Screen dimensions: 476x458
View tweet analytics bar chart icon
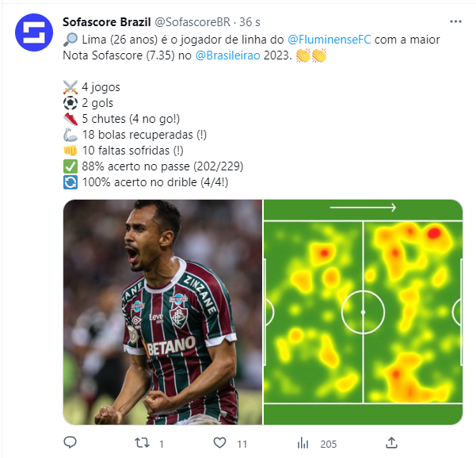(x=303, y=443)
